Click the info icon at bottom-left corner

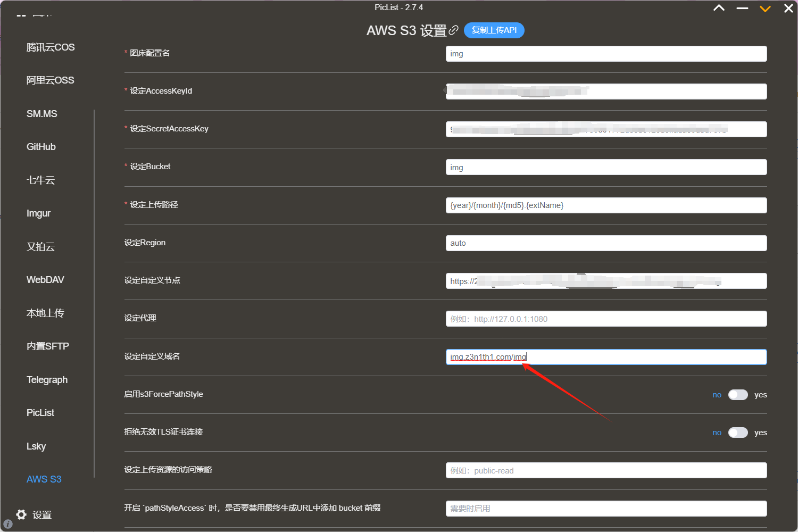coord(7,524)
